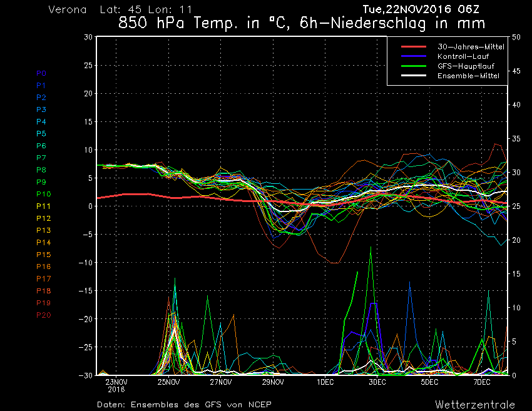Click the "-15" temperature axis value

click(85, 291)
